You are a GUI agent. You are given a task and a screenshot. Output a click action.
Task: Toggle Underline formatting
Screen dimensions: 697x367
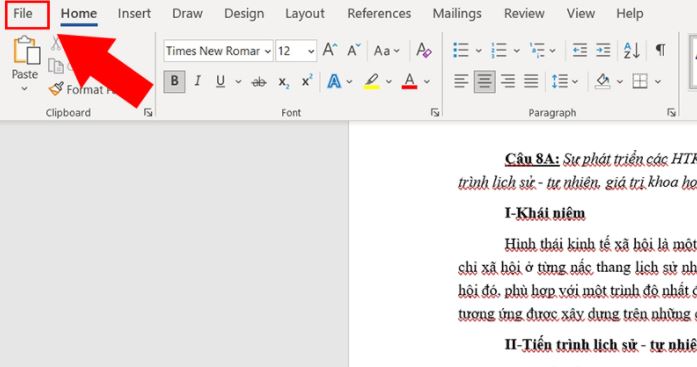220,81
